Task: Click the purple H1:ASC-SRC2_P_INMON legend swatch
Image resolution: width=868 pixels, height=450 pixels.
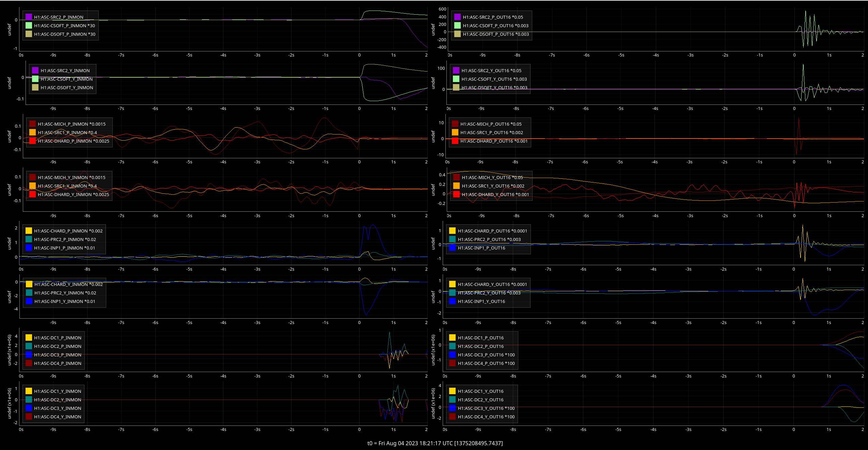Action: [29, 17]
